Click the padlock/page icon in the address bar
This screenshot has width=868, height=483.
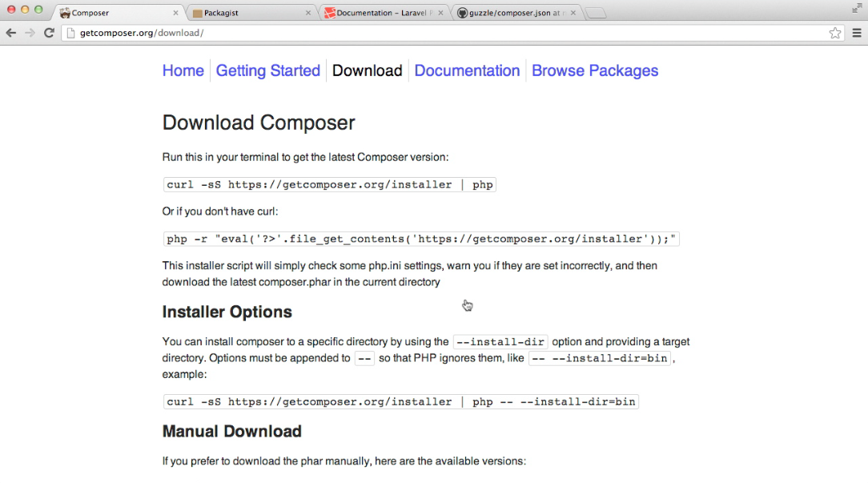click(71, 33)
